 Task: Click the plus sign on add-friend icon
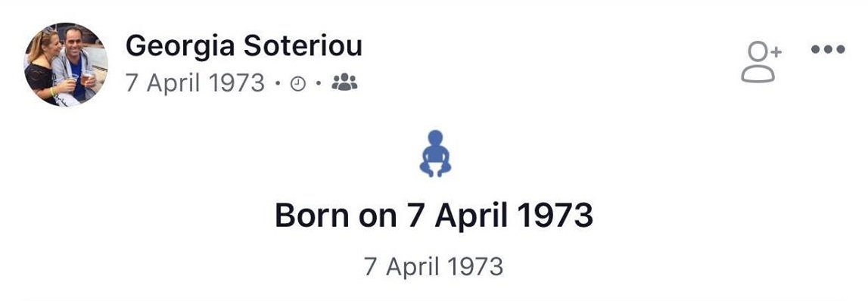click(x=776, y=51)
